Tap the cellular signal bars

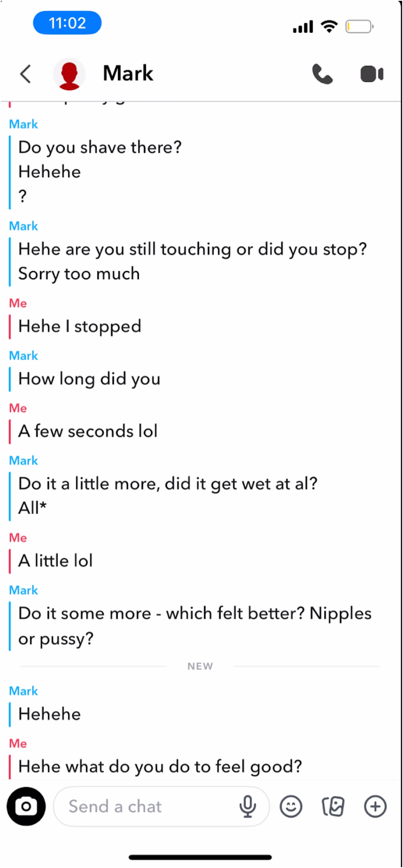click(x=303, y=27)
